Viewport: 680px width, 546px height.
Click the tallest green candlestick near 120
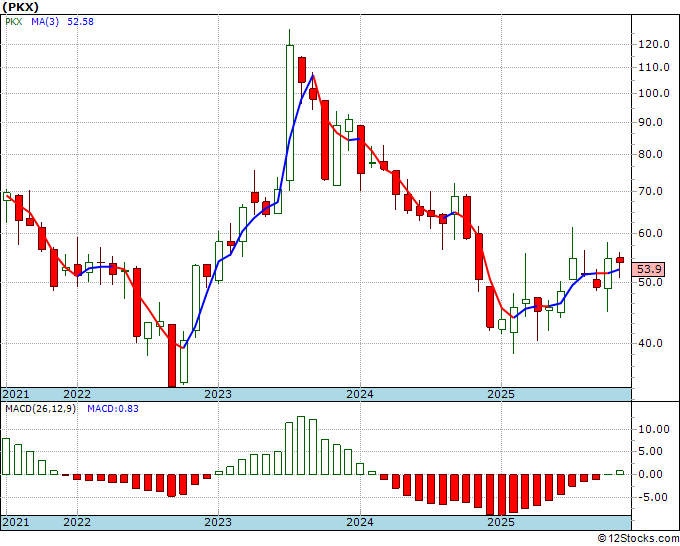(290, 113)
